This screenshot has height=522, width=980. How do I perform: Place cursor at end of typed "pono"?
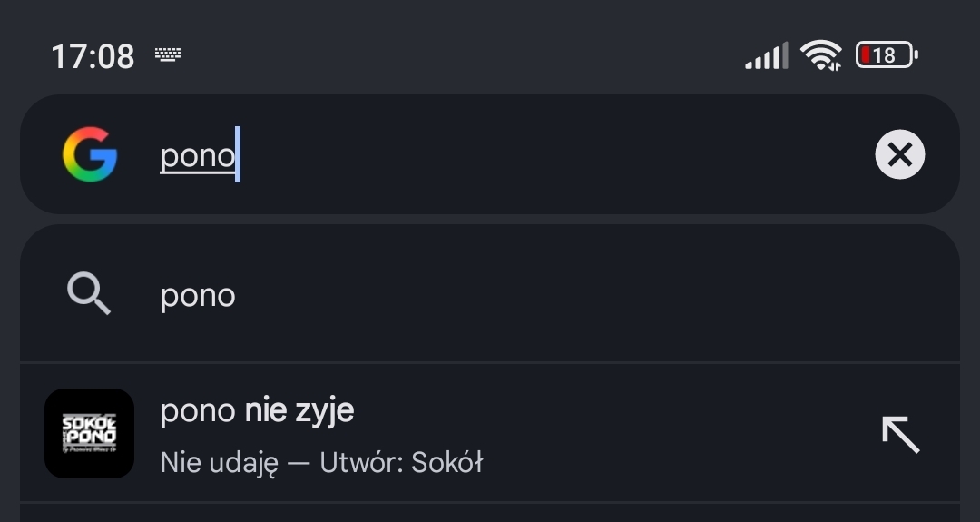(237, 156)
